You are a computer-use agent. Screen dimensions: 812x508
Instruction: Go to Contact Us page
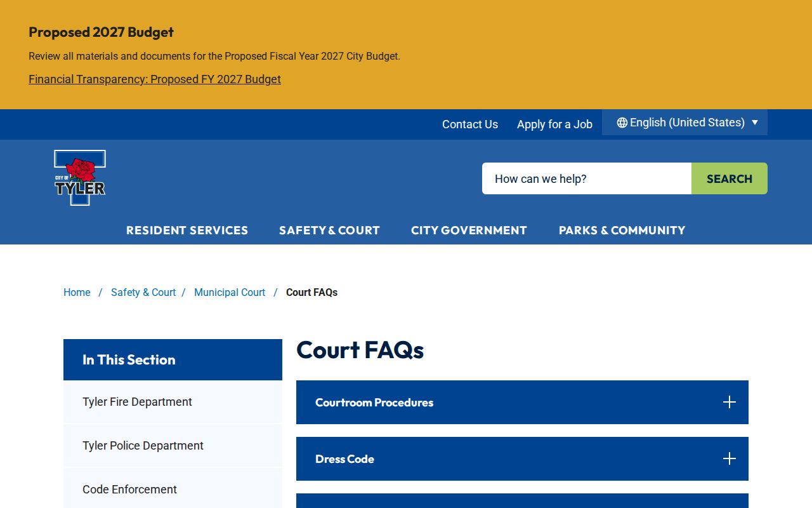pyautogui.click(x=470, y=124)
